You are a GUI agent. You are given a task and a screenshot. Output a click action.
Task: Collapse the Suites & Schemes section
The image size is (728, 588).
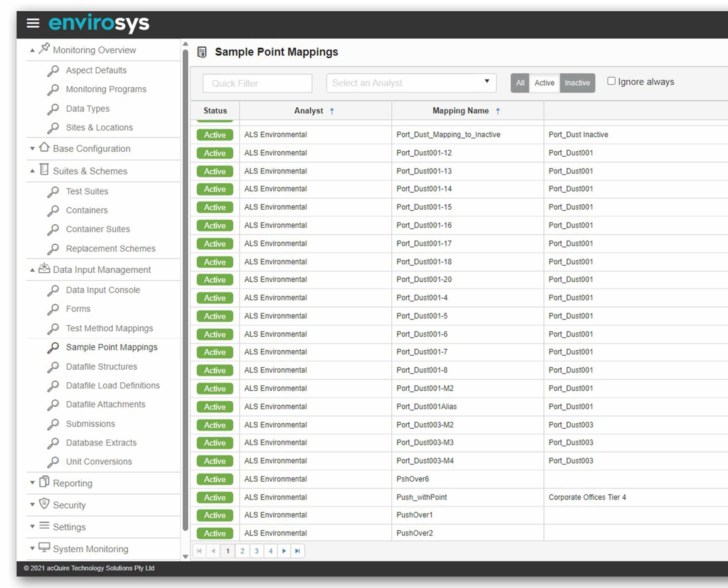pos(32,171)
